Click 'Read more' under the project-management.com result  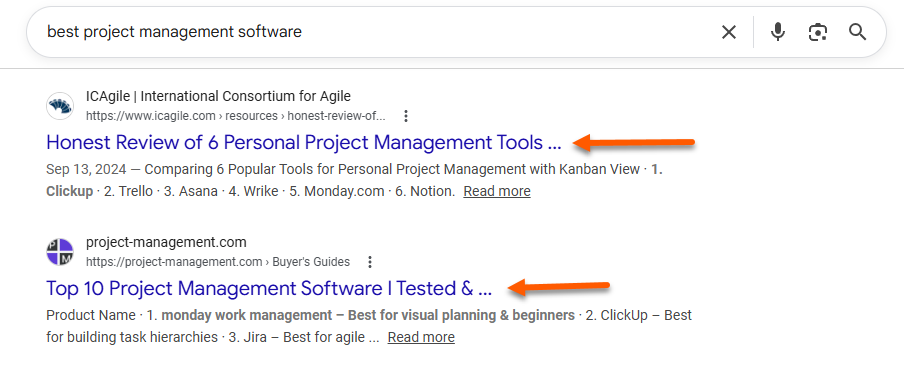[421, 337]
